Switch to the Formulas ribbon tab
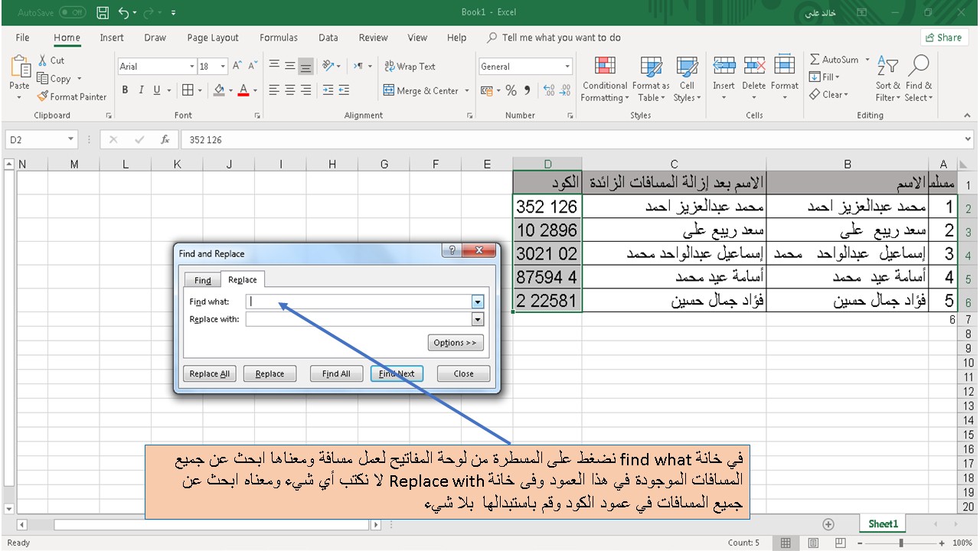Image resolution: width=980 pixels, height=551 pixels. point(279,37)
